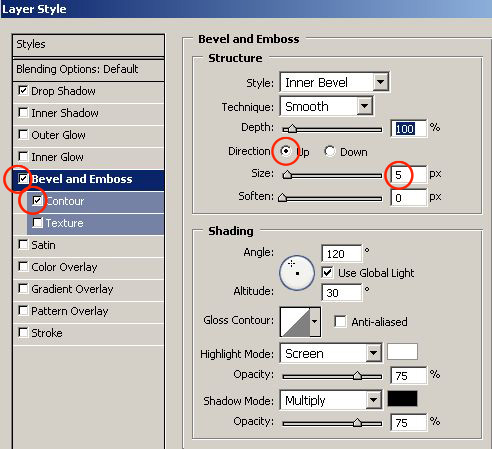Click the Angle degrees input field
The height and width of the screenshot is (449, 492).
tap(342, 254)
